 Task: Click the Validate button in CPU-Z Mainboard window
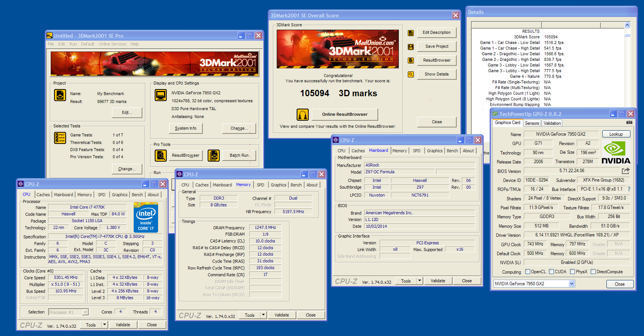coord(438,281)
